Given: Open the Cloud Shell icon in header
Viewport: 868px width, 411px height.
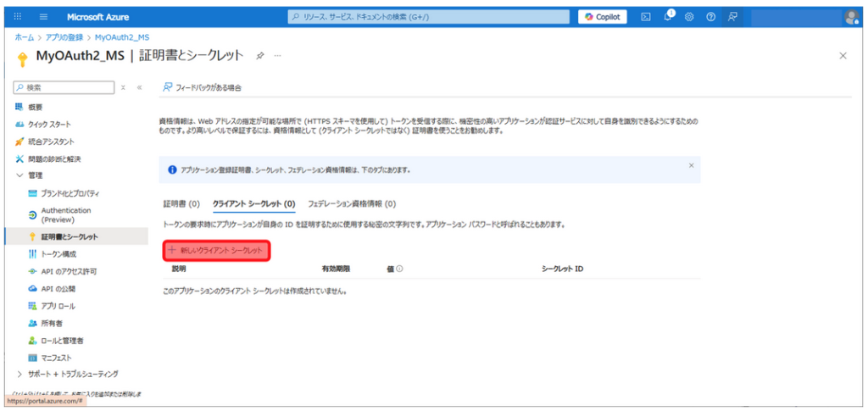Looking at the screenshot, I should pyautogui.click(x=646, y=17).
